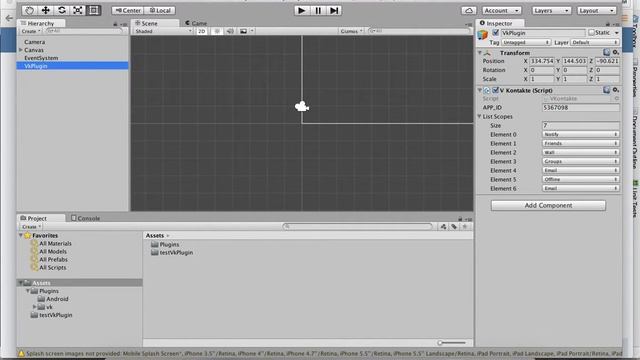Expand Canvas in Hierarchy
The width and height of the screenshot is (640, 360).
point(20,50)
